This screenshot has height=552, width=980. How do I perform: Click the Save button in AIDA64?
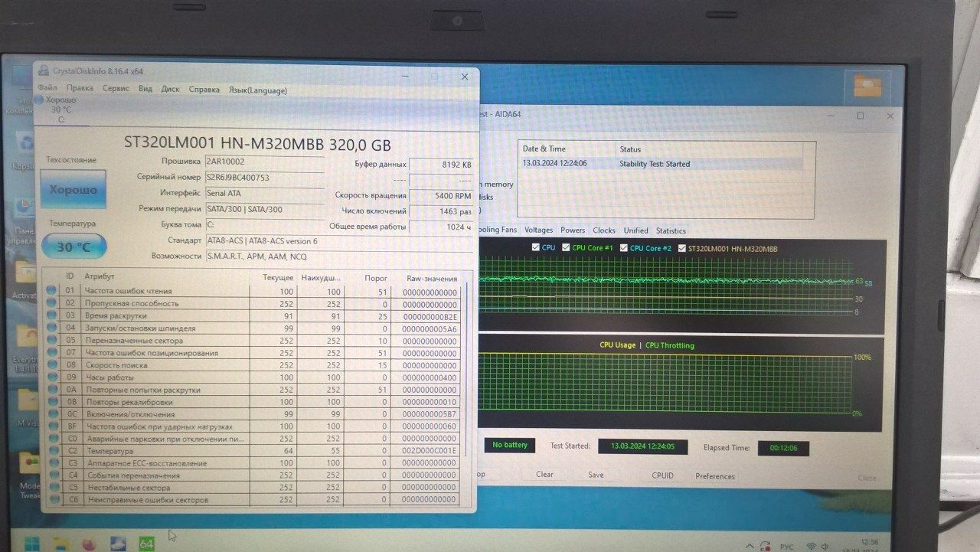coord(596,475)
